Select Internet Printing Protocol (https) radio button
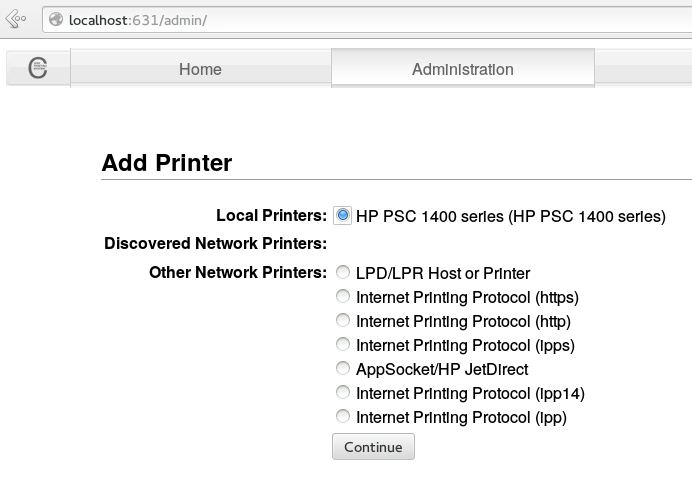Viewport: 692px width, 501px height. point(344,296)
